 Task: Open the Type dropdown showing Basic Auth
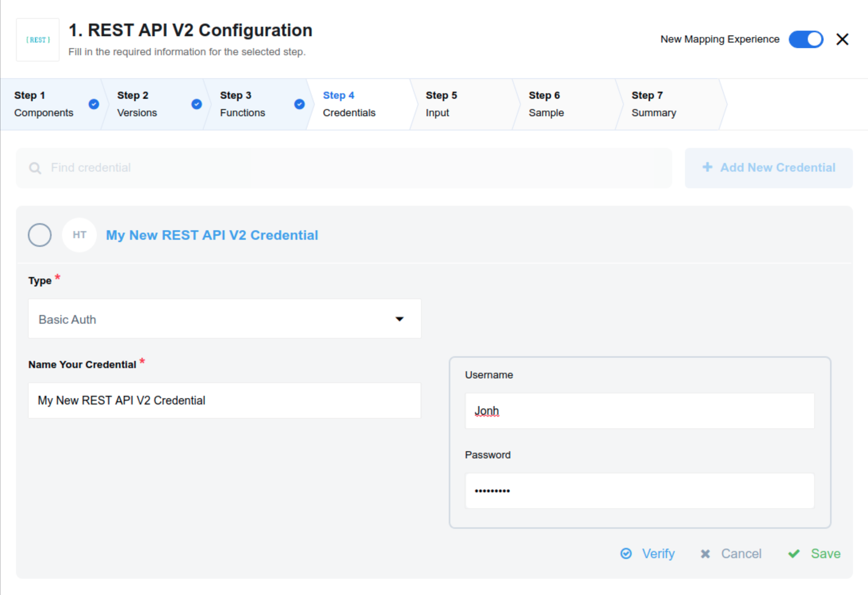(224, 319)
